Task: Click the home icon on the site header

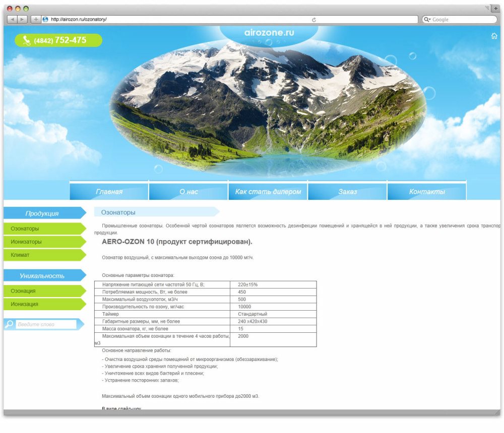Action: click(x=494, y=36)
